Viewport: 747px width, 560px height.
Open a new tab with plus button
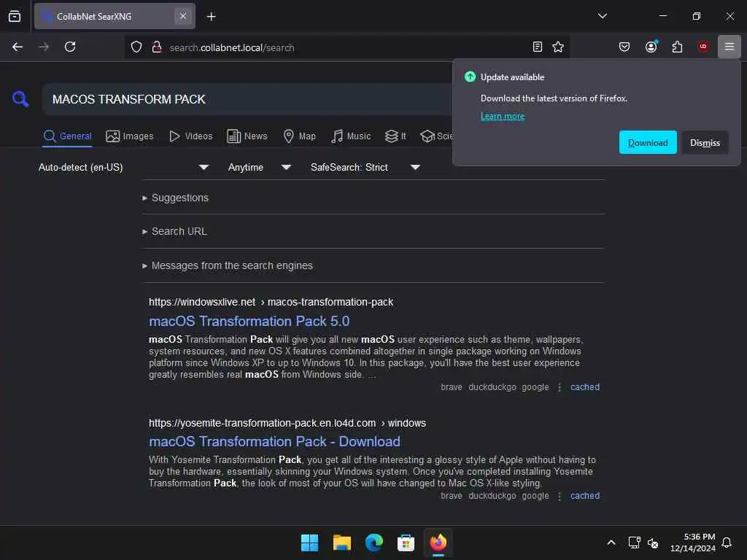pyautogui.click(x=211, y=17)
